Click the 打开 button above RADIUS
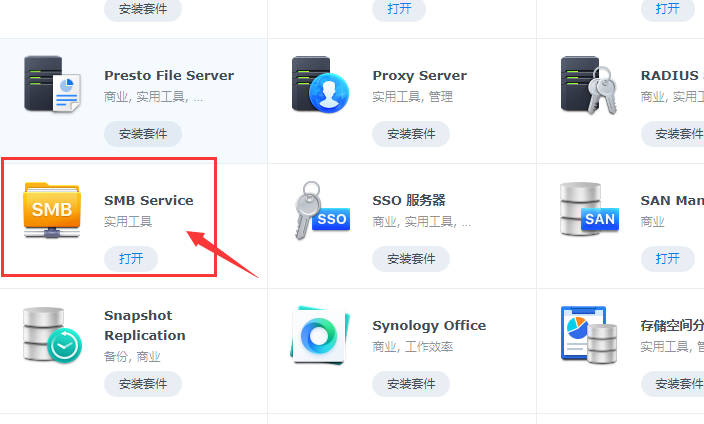This screenshot has width=704, height=424. 668,9
